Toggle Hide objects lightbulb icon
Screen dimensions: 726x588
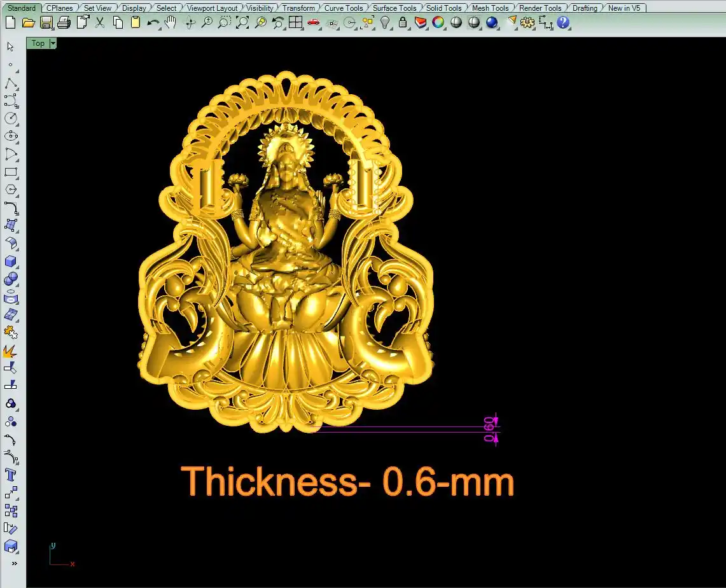coord(385,23)
